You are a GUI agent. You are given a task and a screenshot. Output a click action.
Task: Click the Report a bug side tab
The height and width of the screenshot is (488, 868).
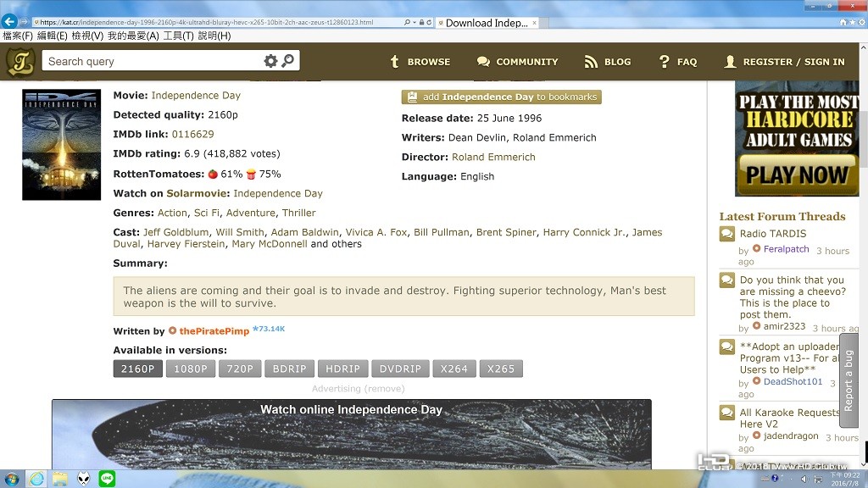849,380
